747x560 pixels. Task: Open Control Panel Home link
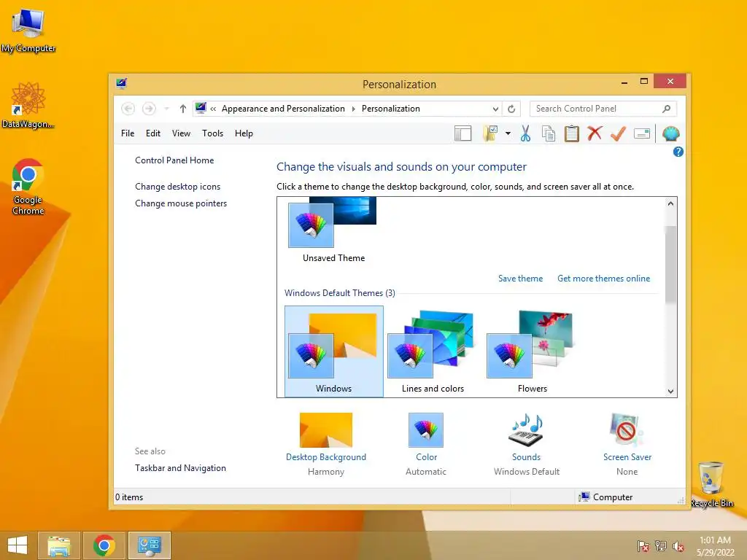[174, 160]
